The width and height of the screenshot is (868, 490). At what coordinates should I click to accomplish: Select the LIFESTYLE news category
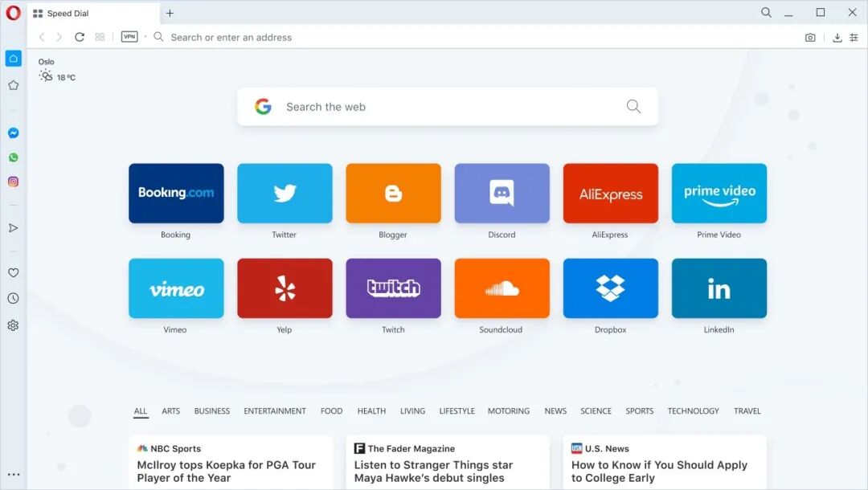click(457, 411)
